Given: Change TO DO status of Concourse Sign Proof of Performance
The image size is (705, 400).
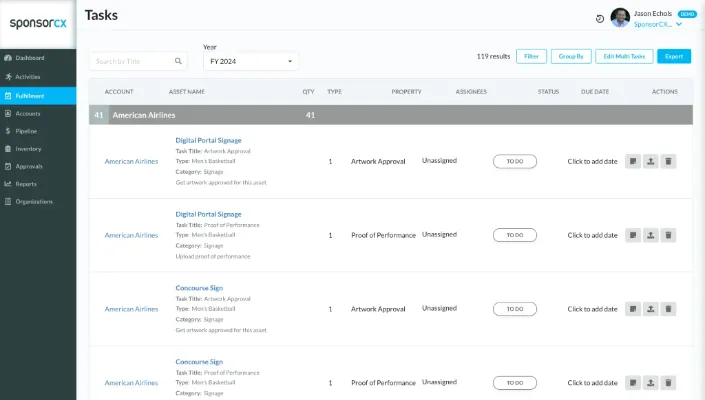Looking at the screenshot, I should pyautogui.click(x=515, y=383).
